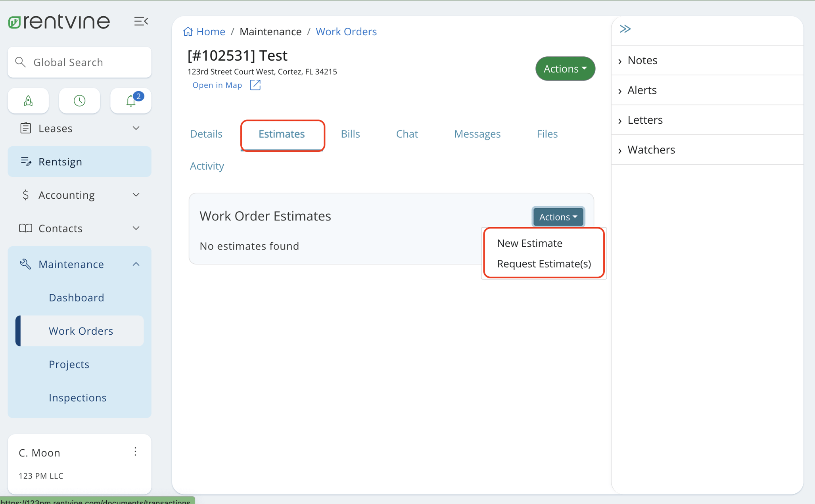Click the Rentsign signature icon
Screen dimensions: 815x504
26,161
